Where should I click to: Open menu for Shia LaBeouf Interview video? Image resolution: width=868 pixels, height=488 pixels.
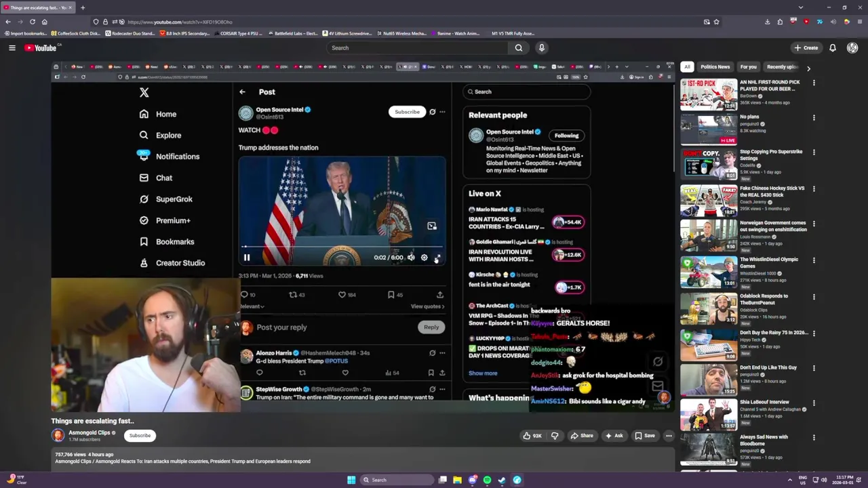point(814,403)
